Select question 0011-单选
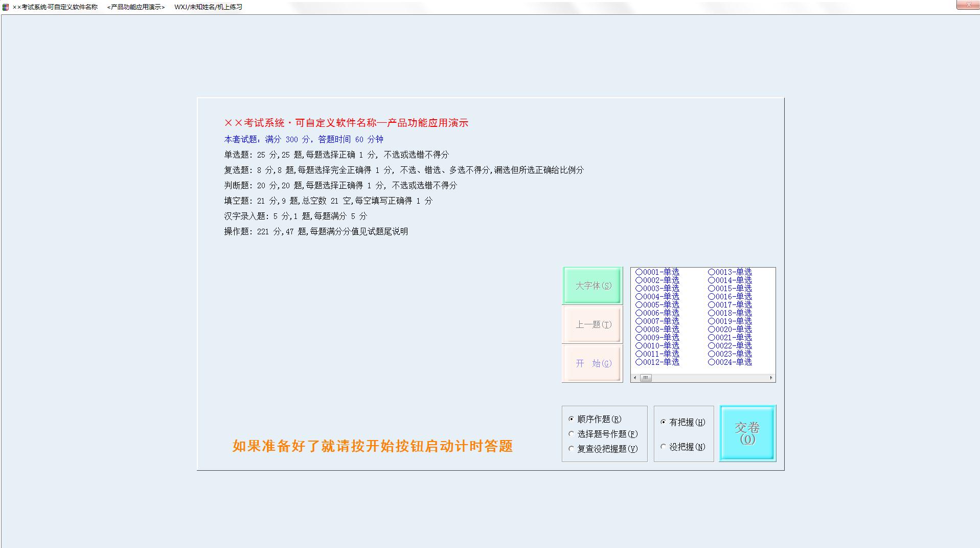This screenshot has height=548, width=980. 657,354
